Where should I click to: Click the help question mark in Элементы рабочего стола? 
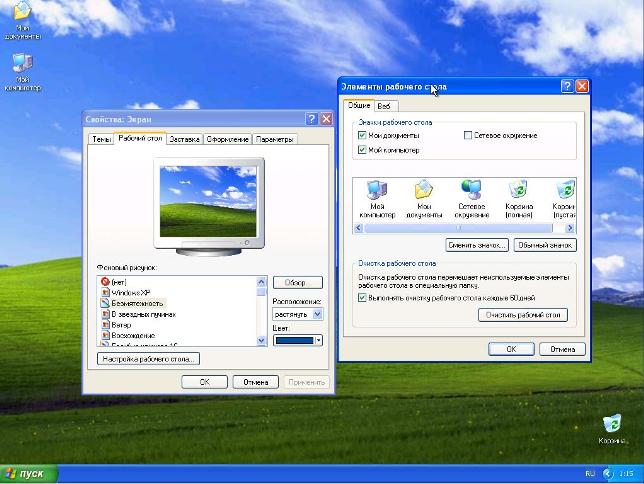tap(567, 86)
